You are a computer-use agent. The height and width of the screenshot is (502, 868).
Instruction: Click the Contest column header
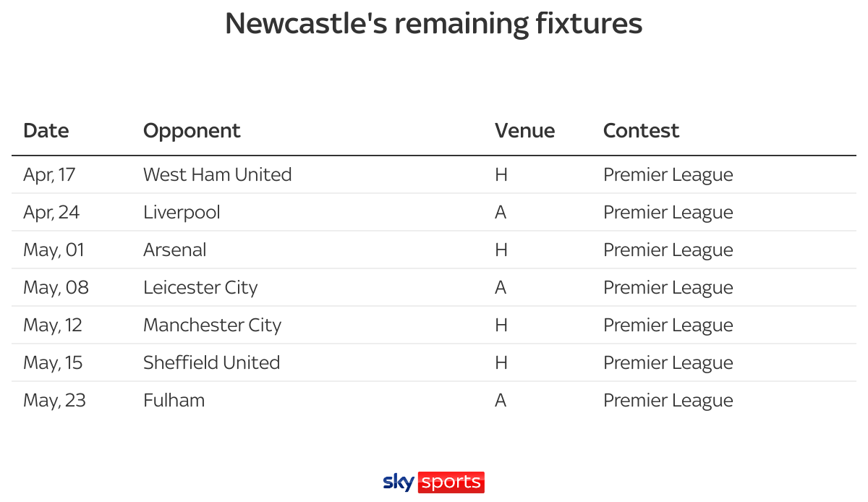click(642, 131)
